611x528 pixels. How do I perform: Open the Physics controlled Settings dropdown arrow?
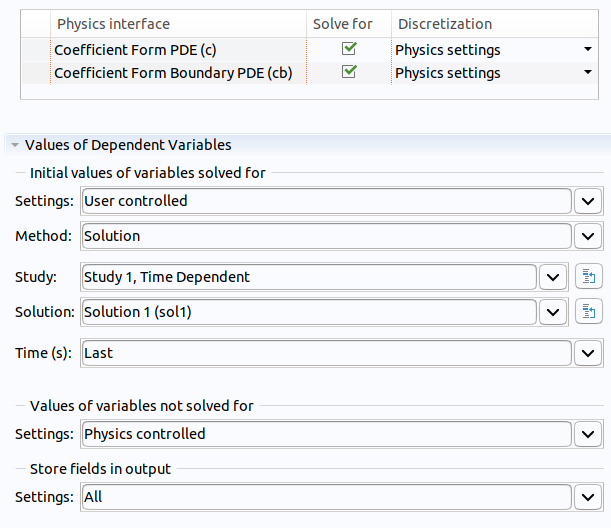click(x=588, y=434)
